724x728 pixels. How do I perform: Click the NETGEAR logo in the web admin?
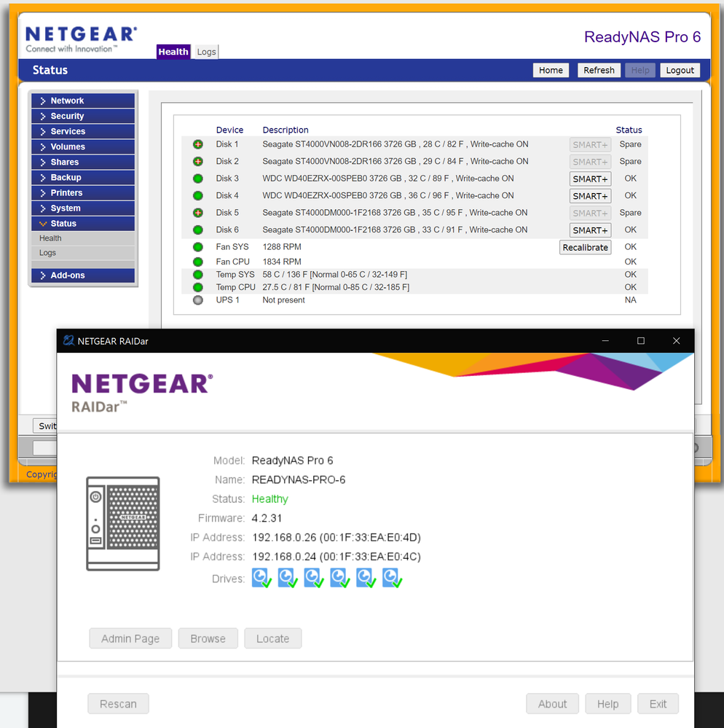pos(82,39)
